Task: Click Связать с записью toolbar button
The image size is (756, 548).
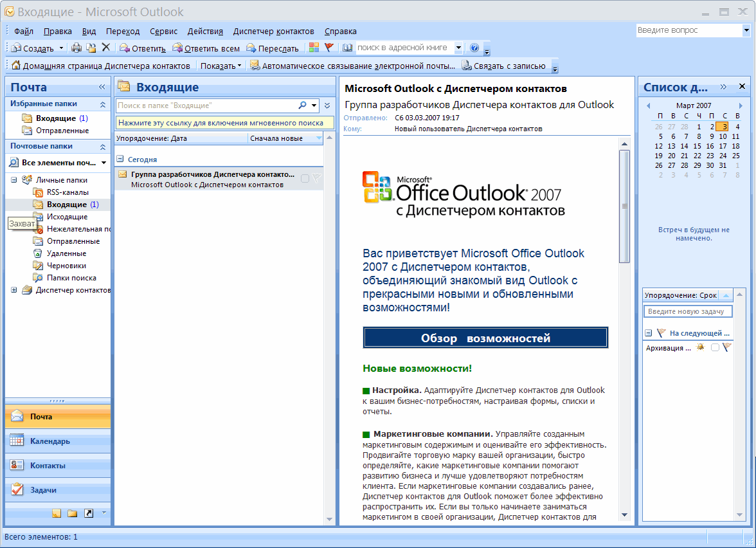Action: pyautogui.click(x=504, y=66)
